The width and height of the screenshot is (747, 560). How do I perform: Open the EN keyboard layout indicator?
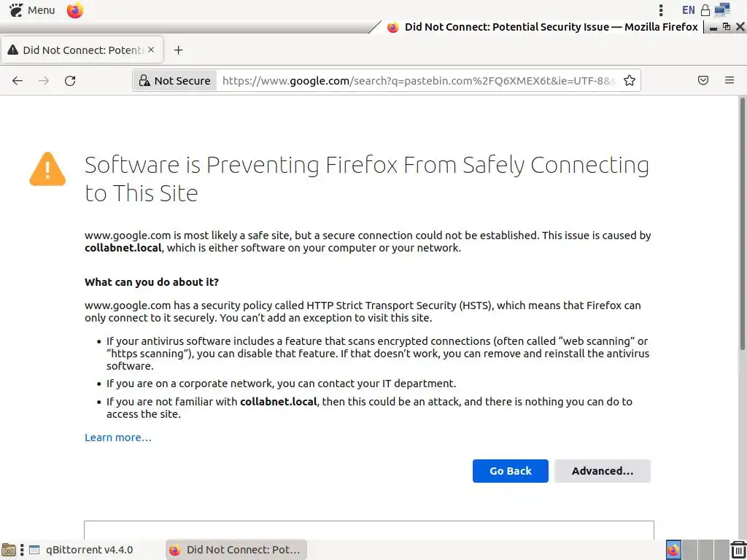coord(688,10)
